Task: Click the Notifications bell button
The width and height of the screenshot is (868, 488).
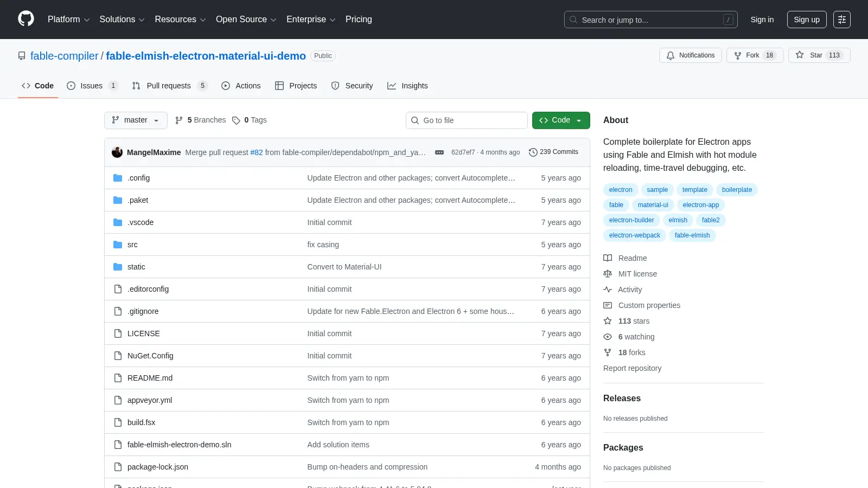Action: (x=690, y=55)
